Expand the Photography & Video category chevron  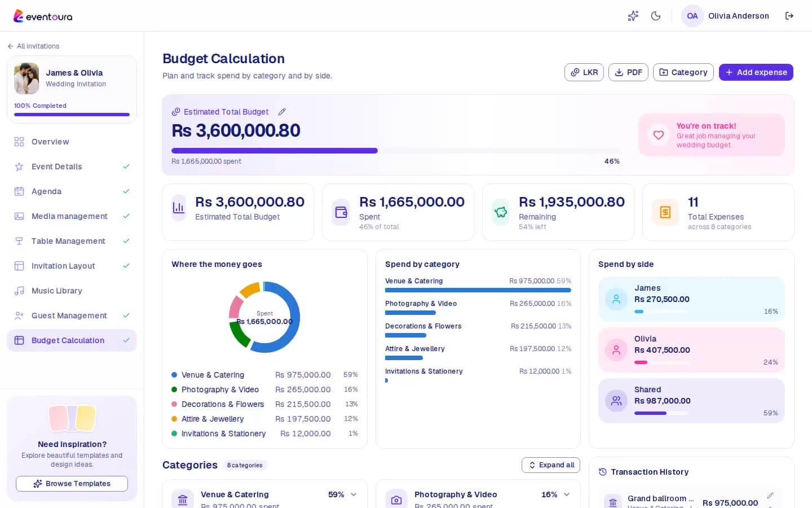[567, 494]
